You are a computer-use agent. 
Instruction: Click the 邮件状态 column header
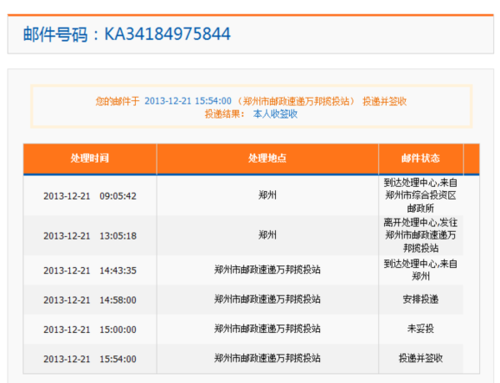[x=421, y=158]
